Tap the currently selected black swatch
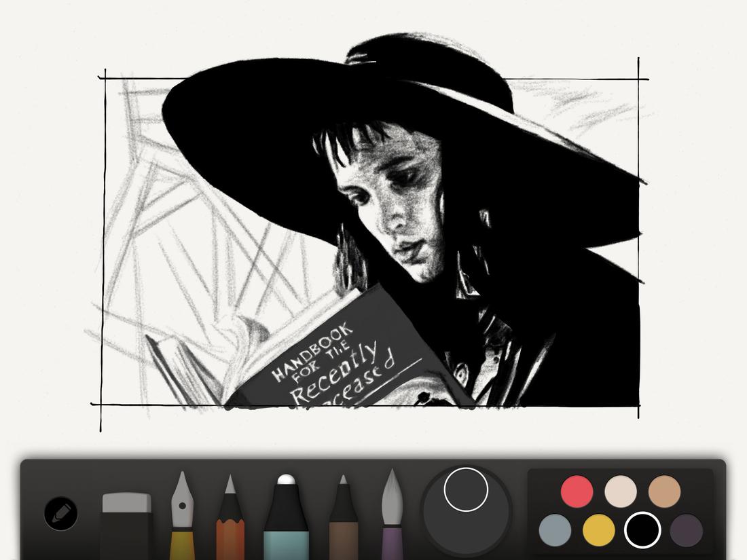This screenshot has width=747, height=560. (640, 529)
